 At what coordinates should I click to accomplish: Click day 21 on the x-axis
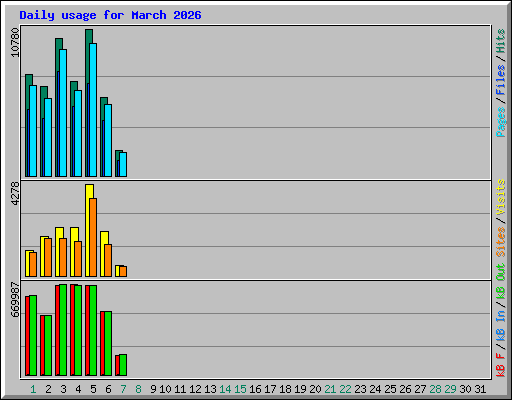[330, 389]
